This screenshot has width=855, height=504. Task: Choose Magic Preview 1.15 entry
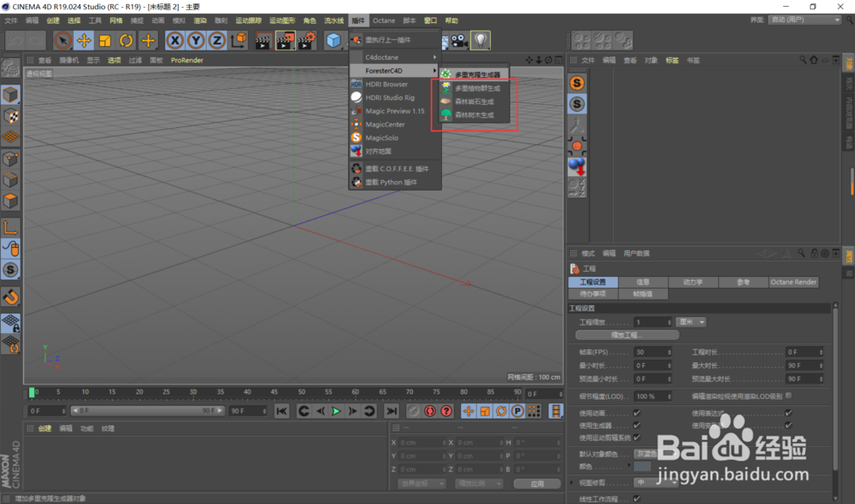point(395,111)
